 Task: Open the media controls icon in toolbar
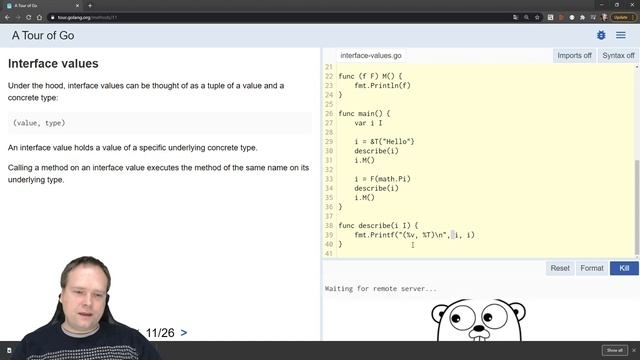(x=593, y=18)
